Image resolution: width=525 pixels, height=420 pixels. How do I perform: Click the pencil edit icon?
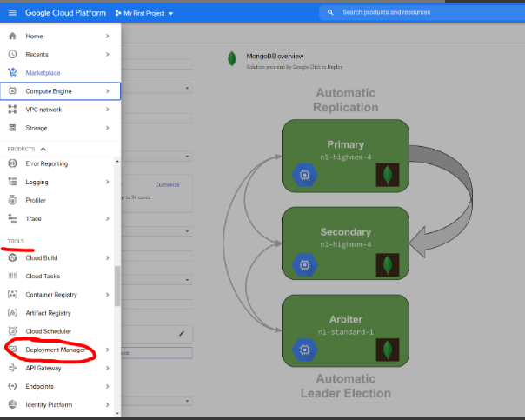click(x=182, y=333)
